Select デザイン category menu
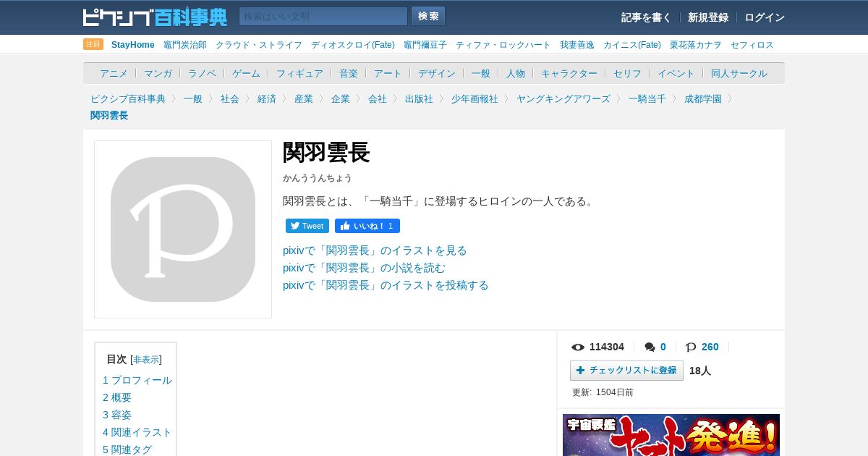 (437, 73)
